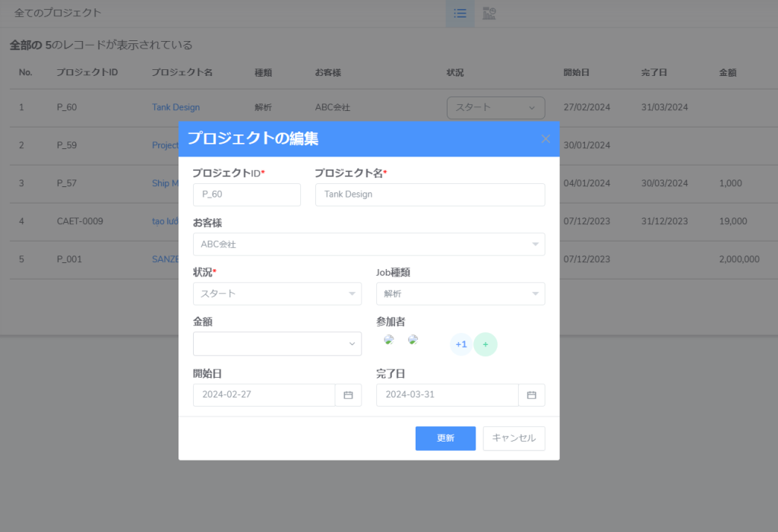Click the 更新 button
The image size is (778, 532).
pyautogui.click(x=445, y=439)
